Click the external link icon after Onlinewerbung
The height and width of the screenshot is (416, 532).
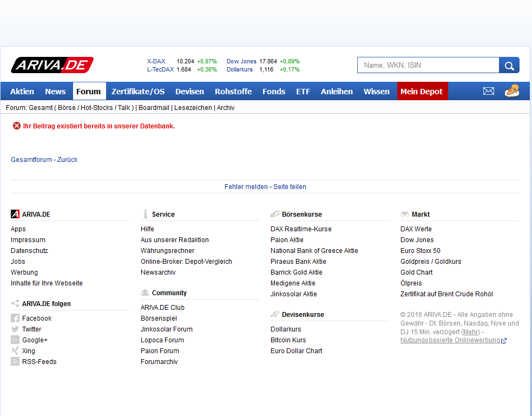pyautogui.click(x=504, y=341)
